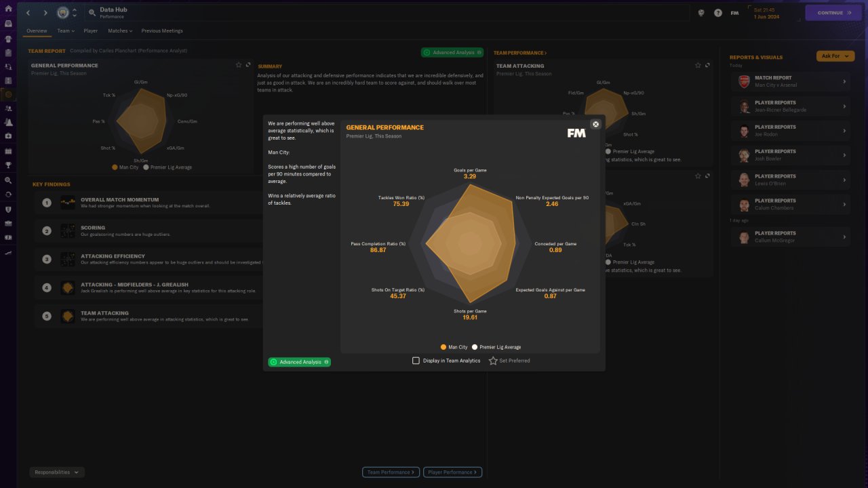The width and height of the screenshot is (868, 488).
Task: Expand the background General Performance panel
Action: click(248, 65)
